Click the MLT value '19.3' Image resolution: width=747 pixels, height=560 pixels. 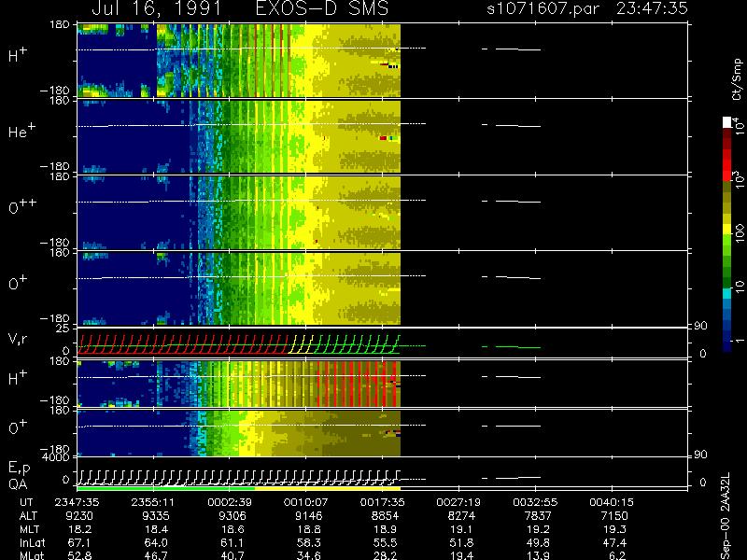614,529
